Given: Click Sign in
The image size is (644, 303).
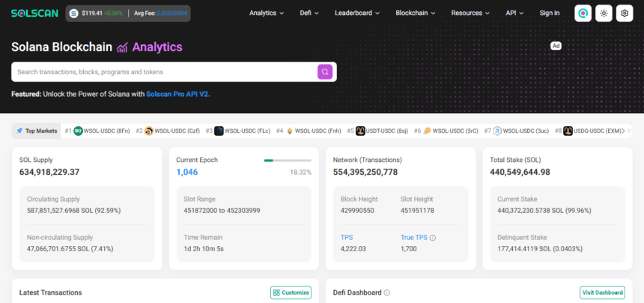Looking at the screenshot, I should (x=550, y=13).
